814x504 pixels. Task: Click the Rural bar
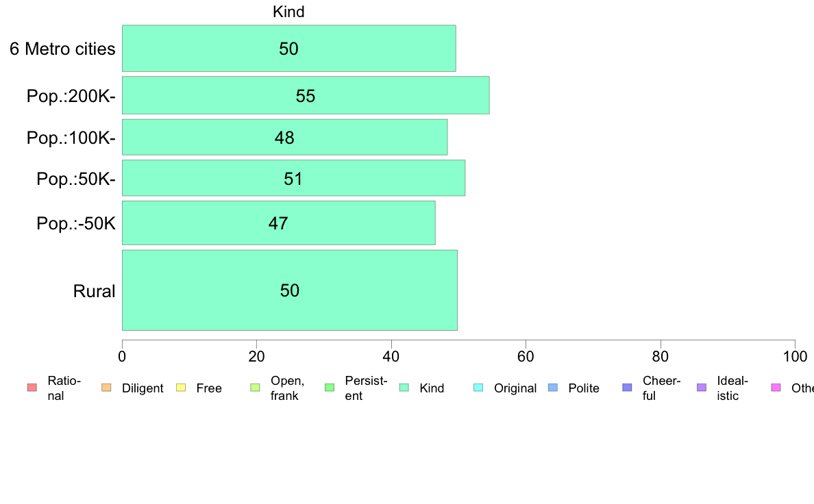coord(290,290)
